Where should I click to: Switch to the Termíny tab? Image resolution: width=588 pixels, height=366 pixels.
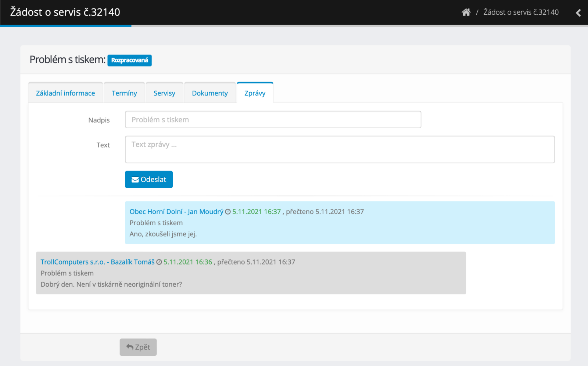(124, 93)
